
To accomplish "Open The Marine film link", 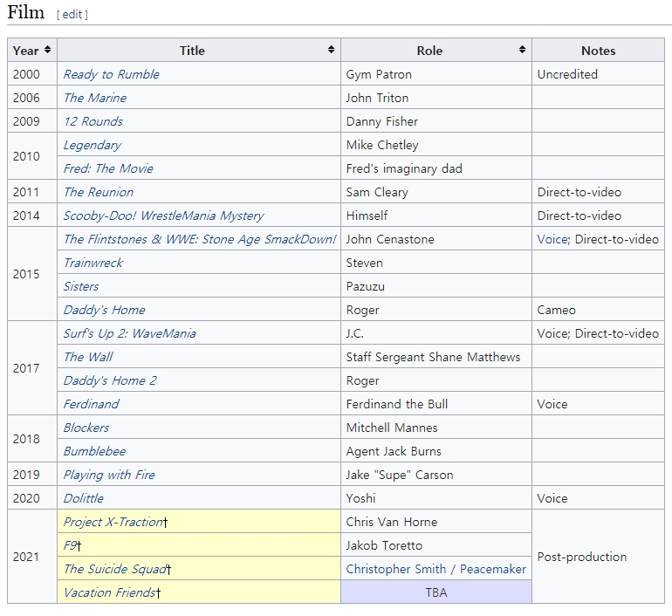I will tap(95, 98).
